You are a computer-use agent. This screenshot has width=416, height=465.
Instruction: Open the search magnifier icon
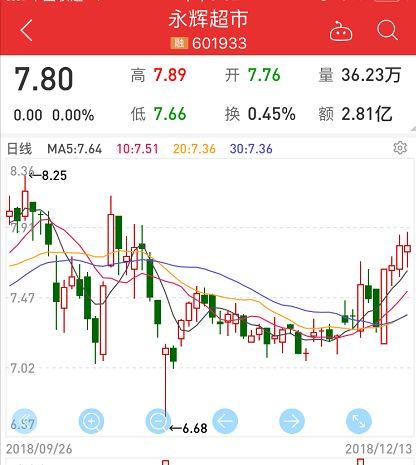pos(388,30)
